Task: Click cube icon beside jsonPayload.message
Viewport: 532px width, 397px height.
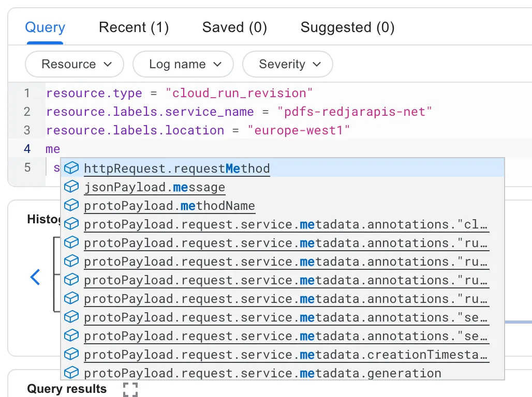Action: click(71, 187)
